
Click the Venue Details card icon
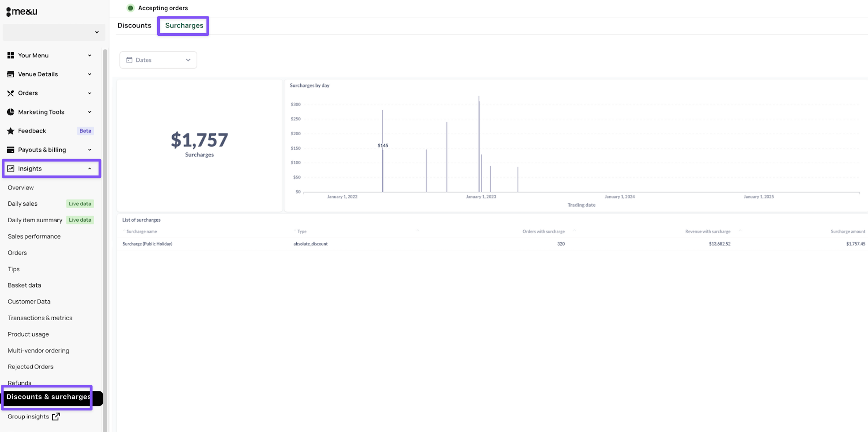11,74
